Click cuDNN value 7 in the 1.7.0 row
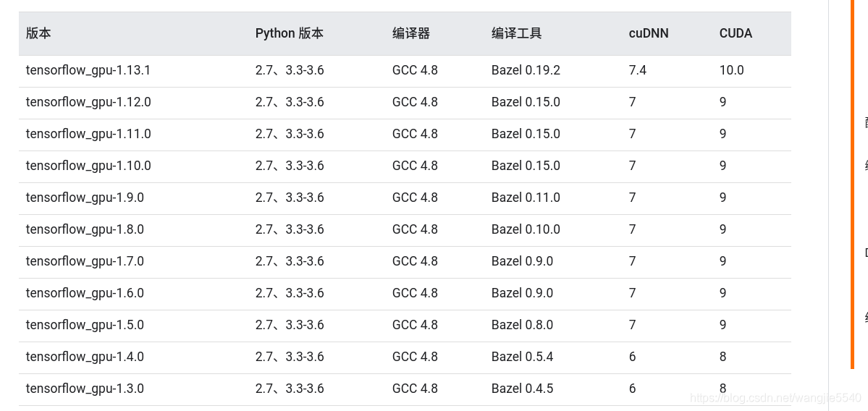 (x=632, y=261)
